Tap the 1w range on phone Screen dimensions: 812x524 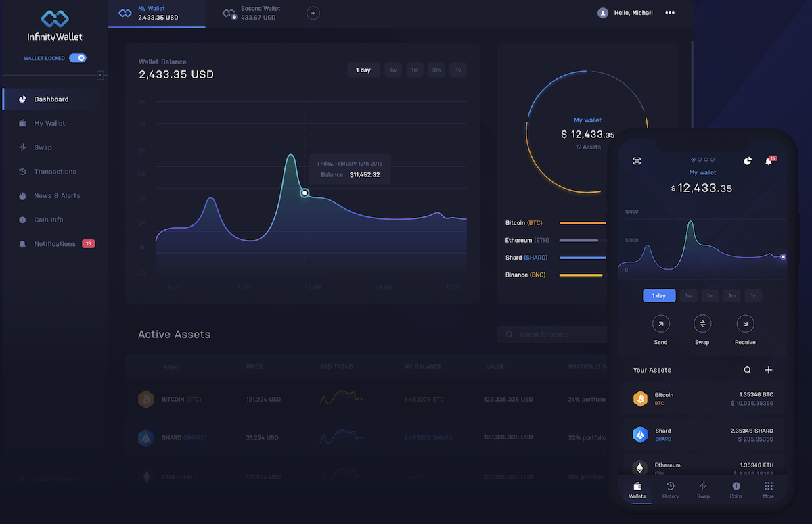688,296
